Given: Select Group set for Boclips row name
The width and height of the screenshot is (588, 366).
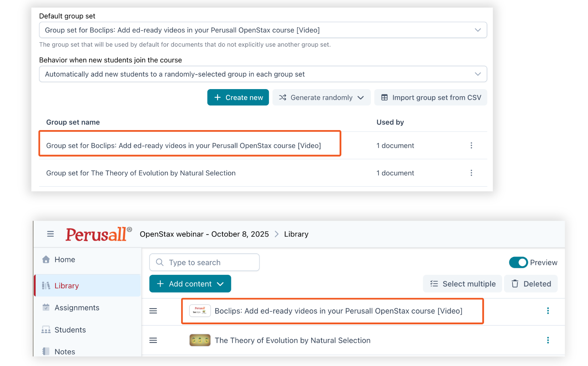Looking at the screenshot, I should 184,145.
